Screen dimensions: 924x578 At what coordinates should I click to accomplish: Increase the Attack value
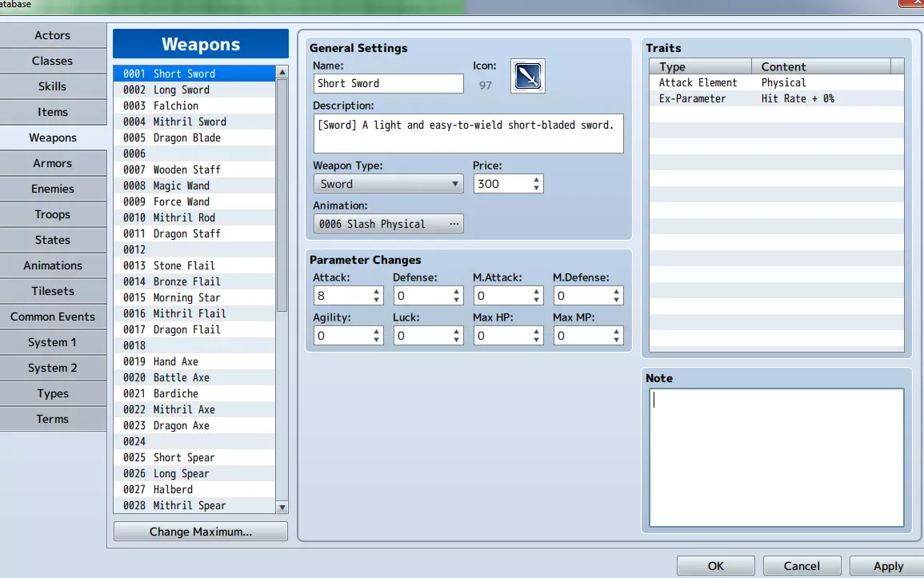[376, 291]
